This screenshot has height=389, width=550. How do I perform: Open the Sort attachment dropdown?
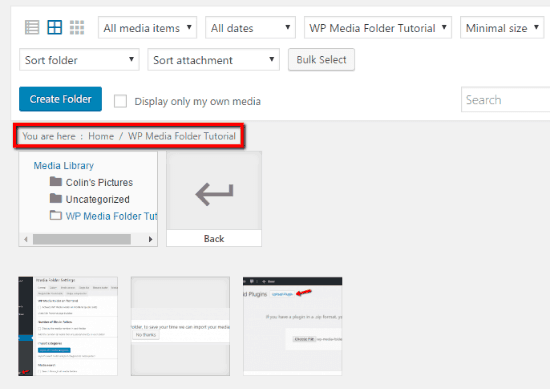pyautogui.click(x=213, y=60)
